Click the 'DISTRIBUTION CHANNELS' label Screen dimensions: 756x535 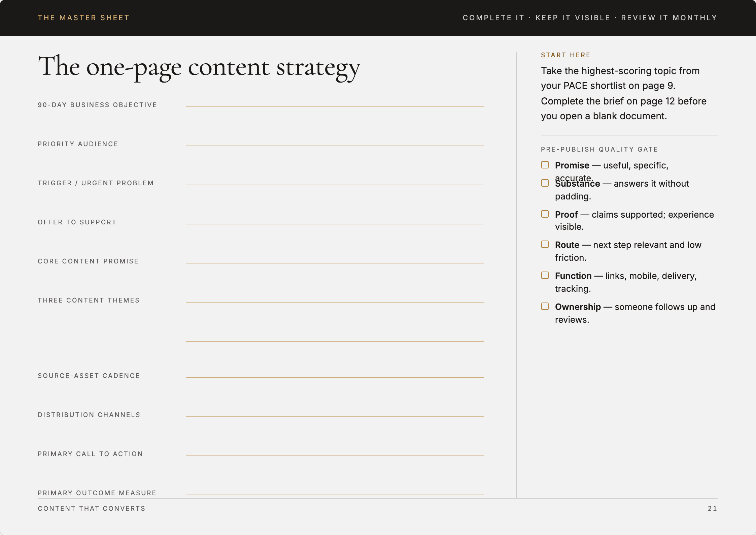click(x=89, y=415)
